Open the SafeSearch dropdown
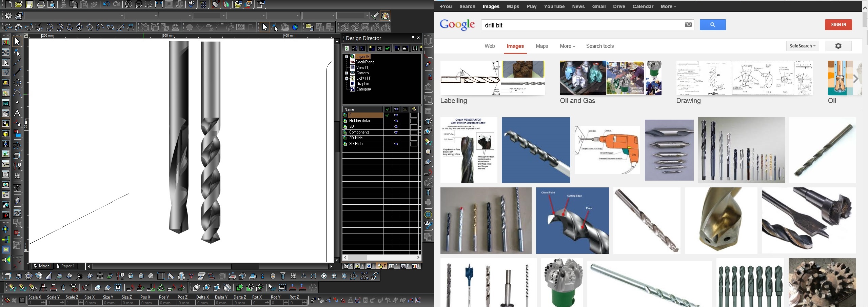Screen dimensions: 868x307 (x=803, y=46)
